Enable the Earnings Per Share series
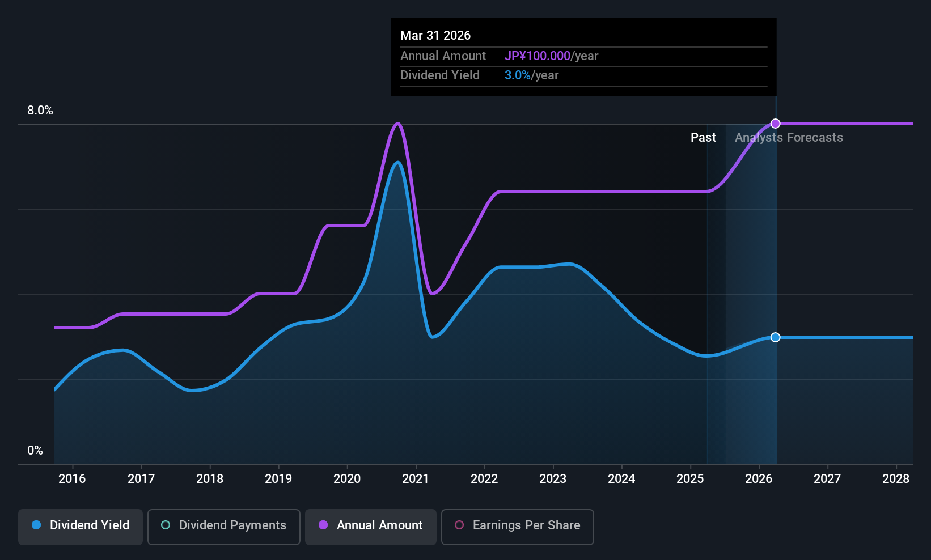 coord(518,527)
